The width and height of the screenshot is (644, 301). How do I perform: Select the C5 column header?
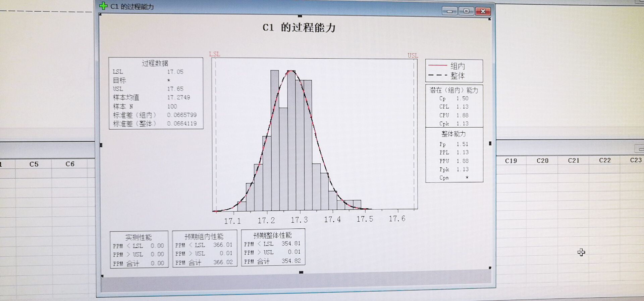click(x=34, y=164)
